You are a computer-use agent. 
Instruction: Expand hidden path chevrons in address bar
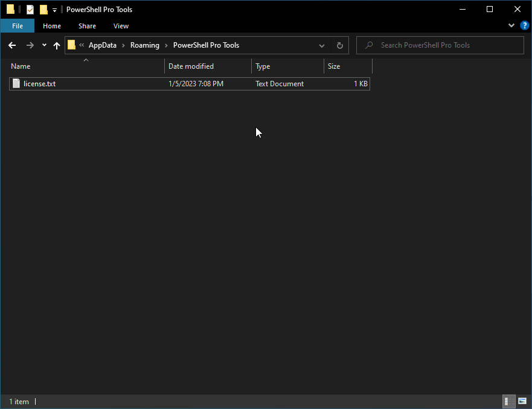tap(82, 45)
